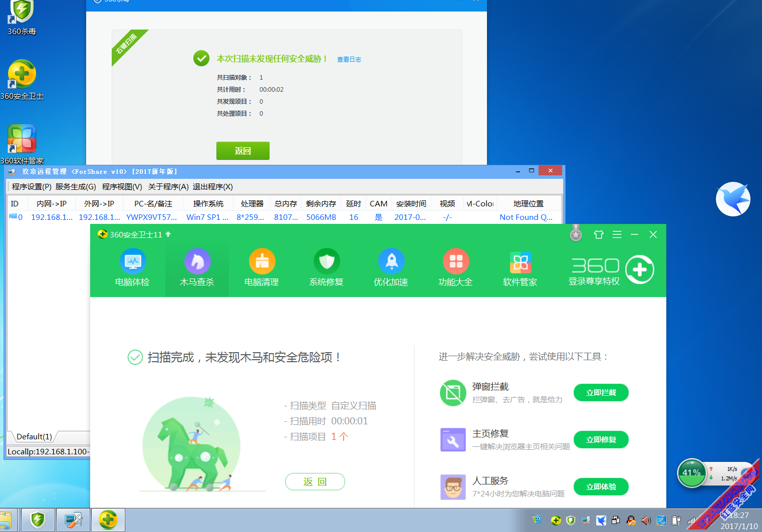The image size is (762, 532).
Task: Open 电脑清理 broom icon
Action: (x=262, y=261)
